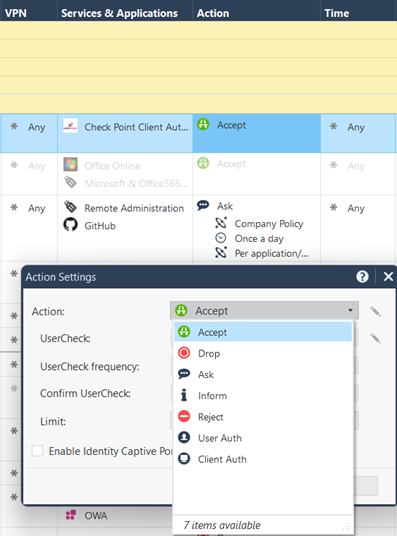Image resolution: width=397 pixels, height=536 pixels.
Task: Click the Once a day clock icon
Action: pyautogui.click(x=221, y=238)
